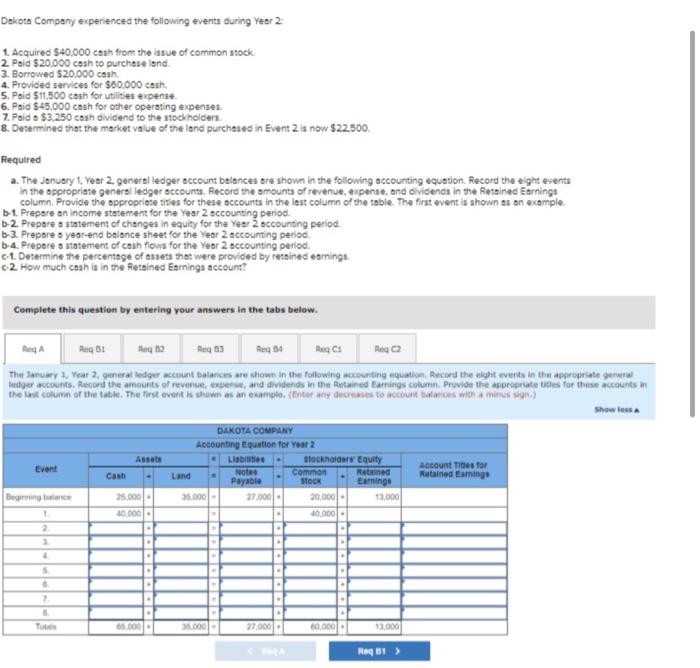Click the DAKOTA COMPANY table title
The width and height of the screenshot is (700, 668).
[x=255, y=431]
